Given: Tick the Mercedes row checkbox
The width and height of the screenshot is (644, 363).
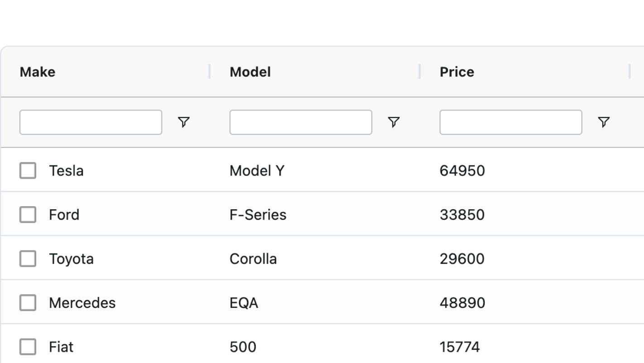Looking at the screenshot, I should [28, 303].
